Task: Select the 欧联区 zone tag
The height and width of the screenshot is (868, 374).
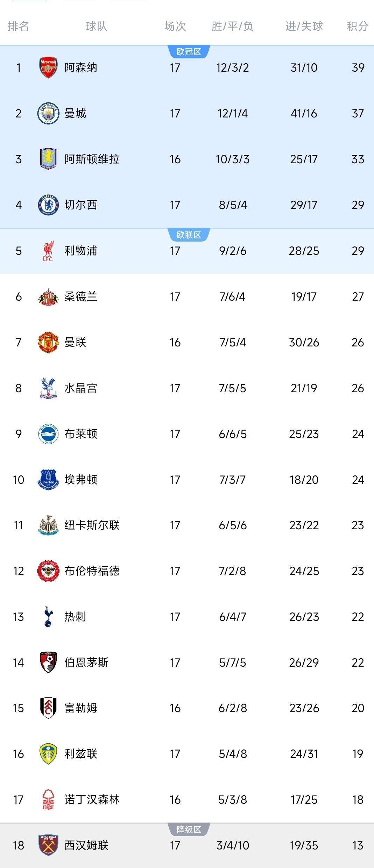Action: pos(189,235)
